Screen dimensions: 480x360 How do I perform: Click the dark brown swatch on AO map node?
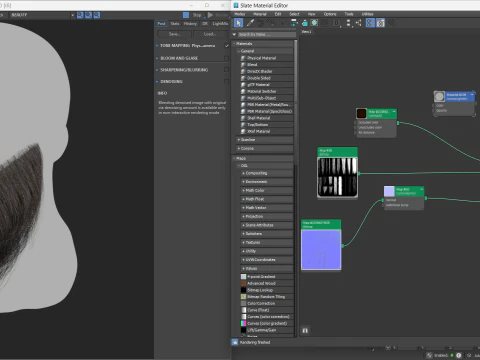(x=361, y=113)
